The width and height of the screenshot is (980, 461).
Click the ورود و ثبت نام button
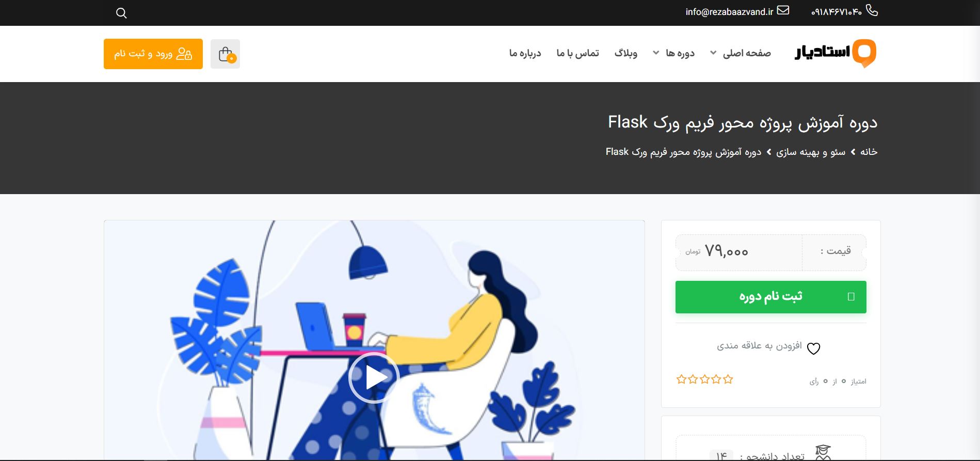153,54
